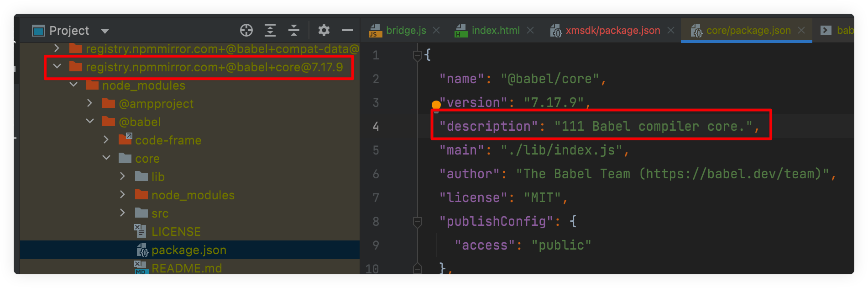Click the "7.17.9" version value
868x288 pixels.
[554, 102]
